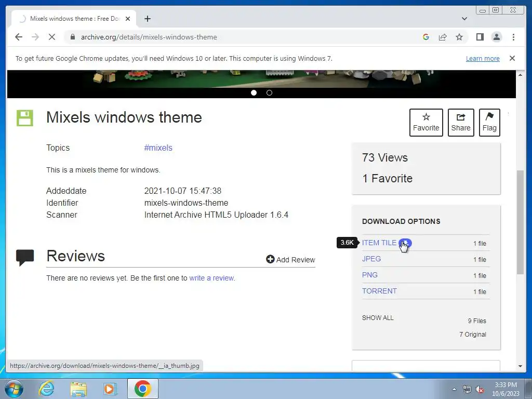This screenshot has width=532, height=399.
Task: Go back using the browser back arrow
Action: click(19, 37)
